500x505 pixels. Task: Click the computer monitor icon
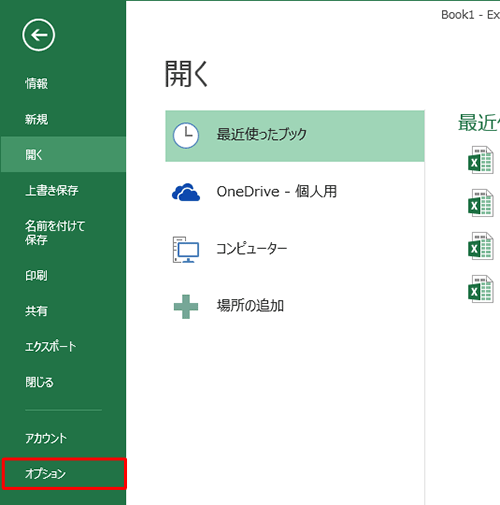(x=186, y=249)
